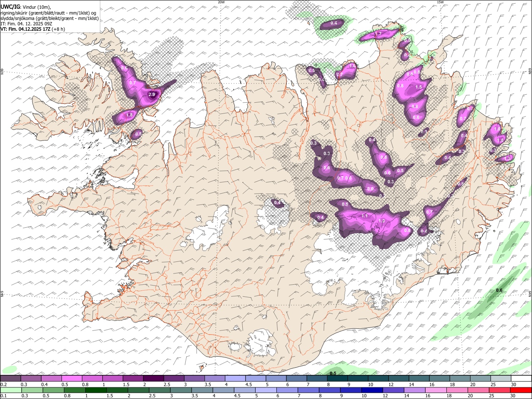The width and height of the screenshot is (532, 399).
Task: Click the 2.9 precipitation value on the map
Action: [152, 94]
